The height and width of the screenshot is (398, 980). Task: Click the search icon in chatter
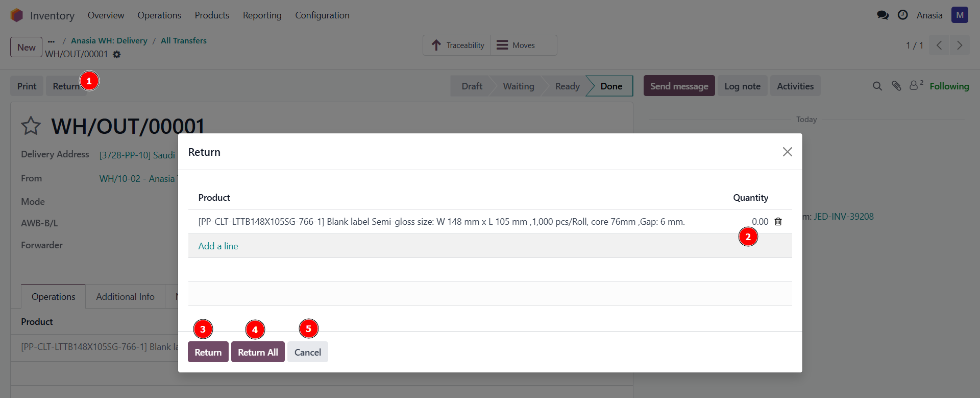[877, 86]
